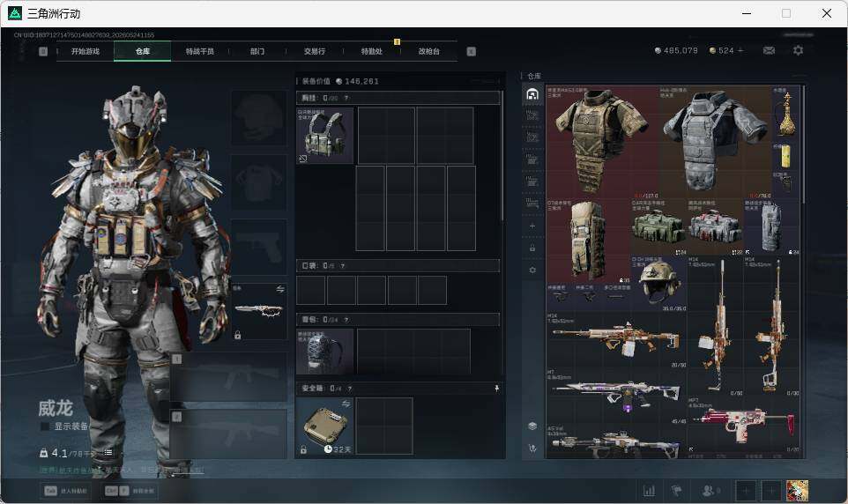Click the bottom sell-cart icon in stash sidebar

click(532, 448)
